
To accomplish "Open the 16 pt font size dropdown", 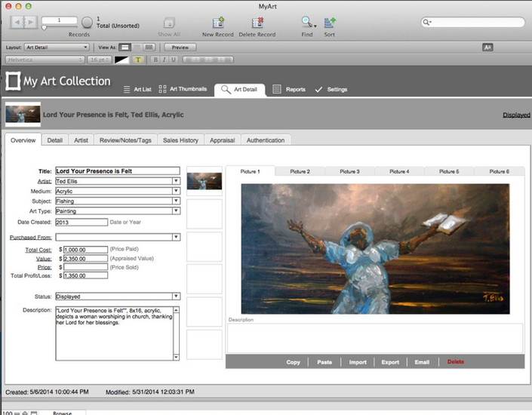I will (x=99, y=60).
